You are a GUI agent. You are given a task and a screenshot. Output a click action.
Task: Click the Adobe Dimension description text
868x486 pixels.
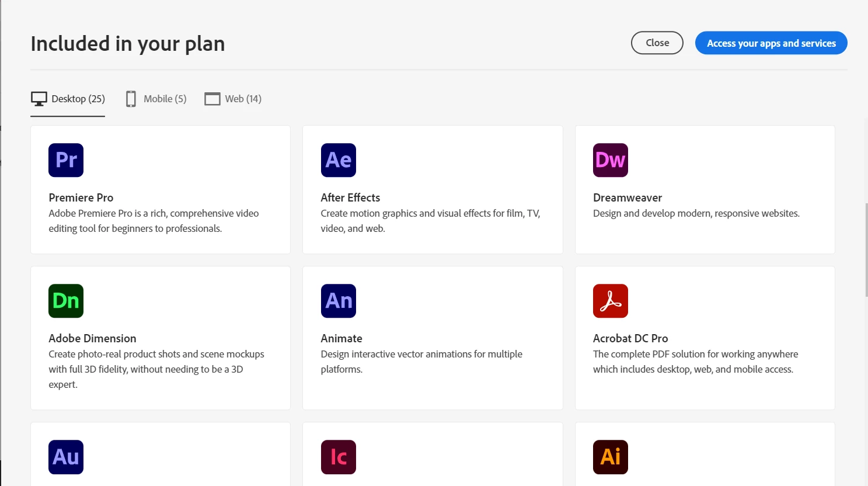point(156,369)
